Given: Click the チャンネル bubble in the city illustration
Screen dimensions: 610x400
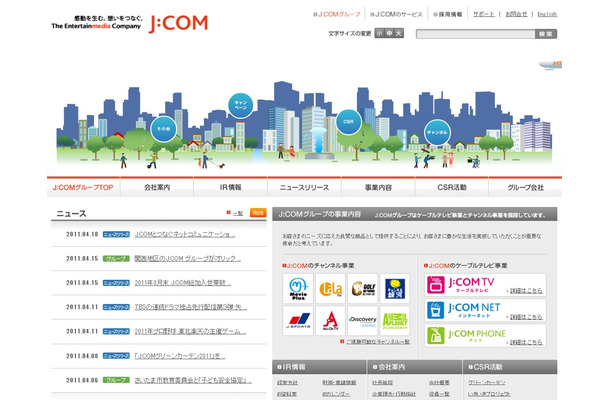Looking at the screenshot, I should click(x=437, y=132).
